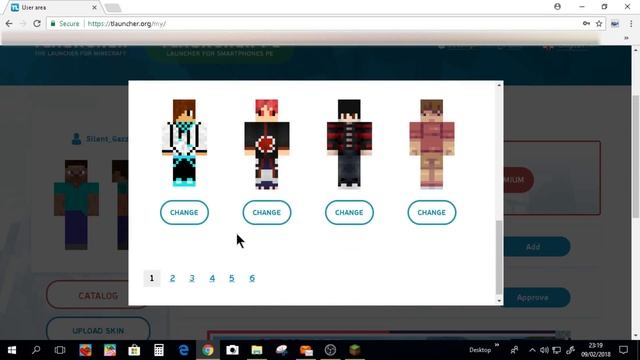Click CHANGE under the black-haired striped skin
640x360 pixels.
coord(349,212)
